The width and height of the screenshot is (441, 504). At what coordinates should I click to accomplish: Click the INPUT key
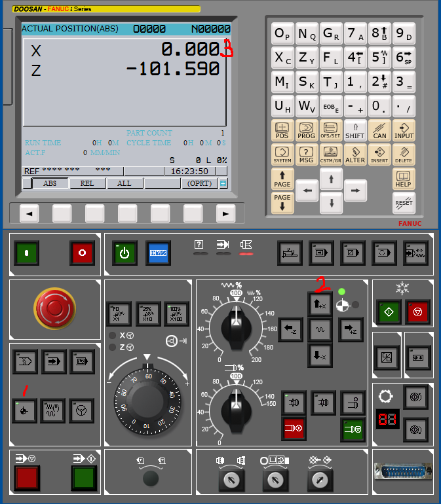click(x=404, y=131)
